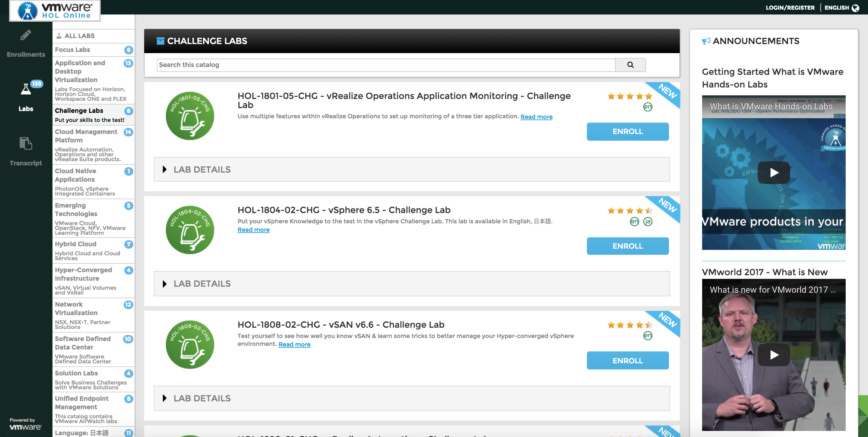The image size is (868, 437).
Task: Toggle the en badge on vSAN v6.6 lab
Action: [x=648, y=336]
